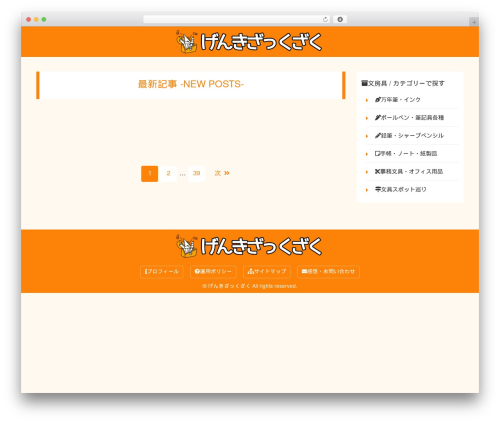500x423 pixels.
Task: Expand the 文具スポット巡り arrow marker
Action: [367, 190]
